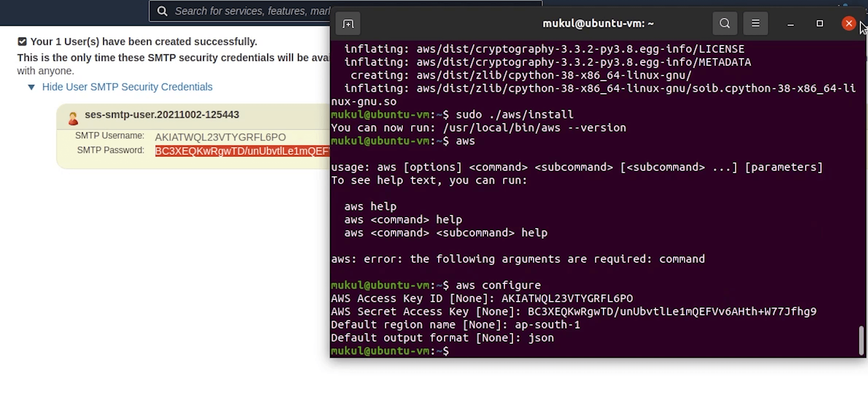Image resolution: width=868 pixels, height=415 pixels.
Task: Click the magnifier icon in AWS search bar
Action: (x=162, y=11)
